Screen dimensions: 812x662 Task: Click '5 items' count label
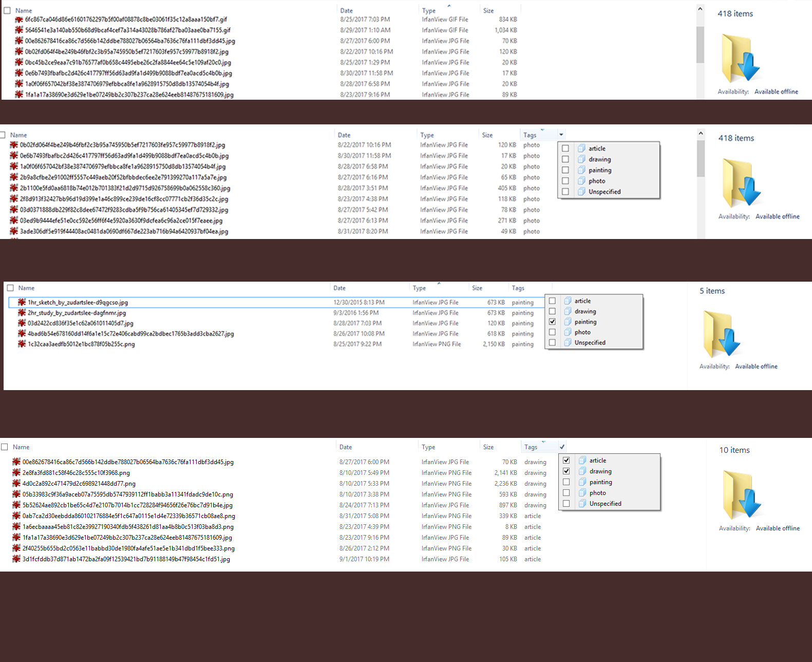712,291
